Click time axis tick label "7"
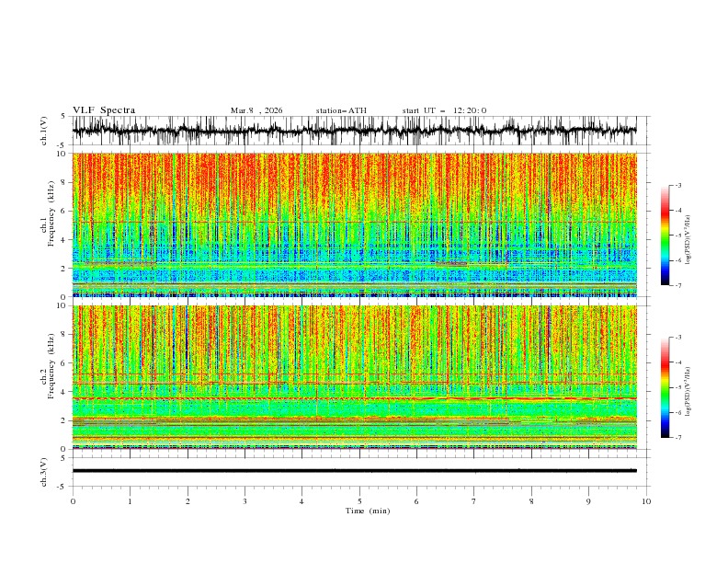728x563 pixels. point(474,501)
